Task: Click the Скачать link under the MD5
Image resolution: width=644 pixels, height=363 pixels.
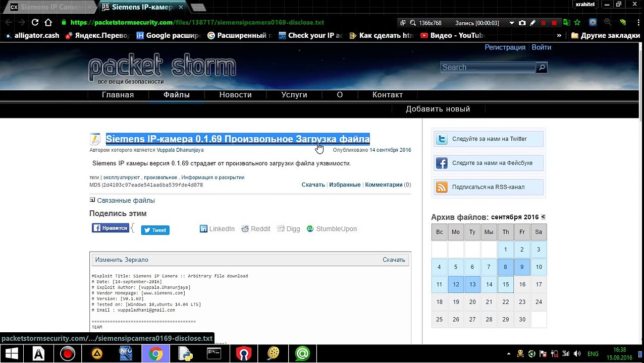Action: 313,185
